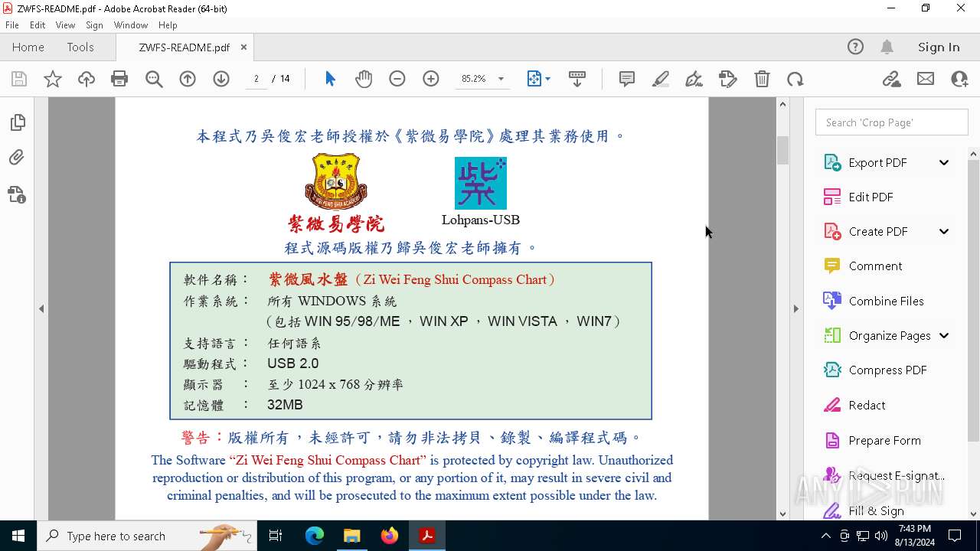The height and width of the screenshot is (551, 980).
Task: Expand Organize Pages options
Action: [x=944, y=335]
